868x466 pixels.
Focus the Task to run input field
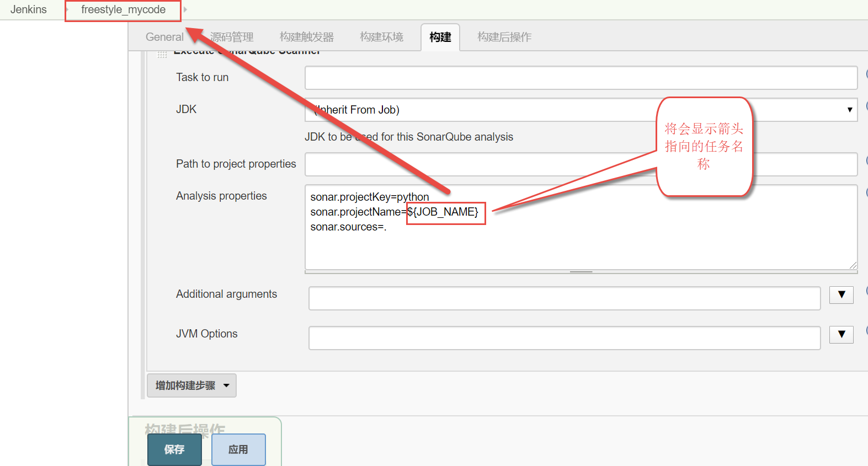coord(581,78)
